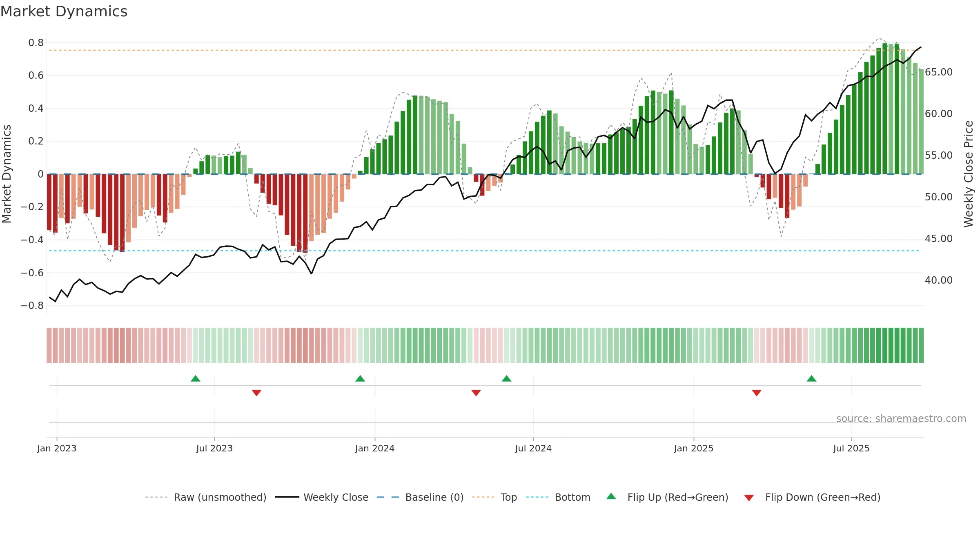Click the 65.00 price tick label
Viewport: 980px width, 551px height.
(x=939, y=72)
